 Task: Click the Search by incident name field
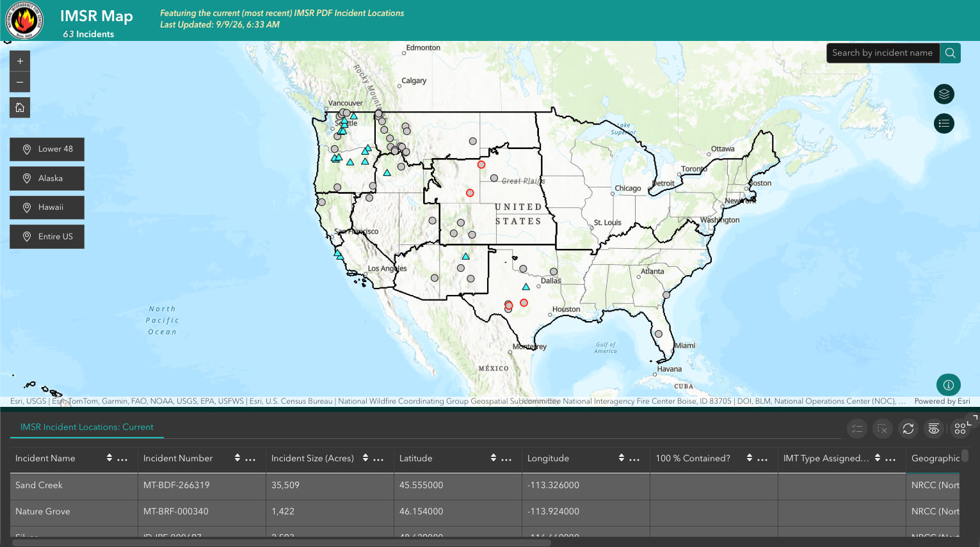(x=883, y=52)
